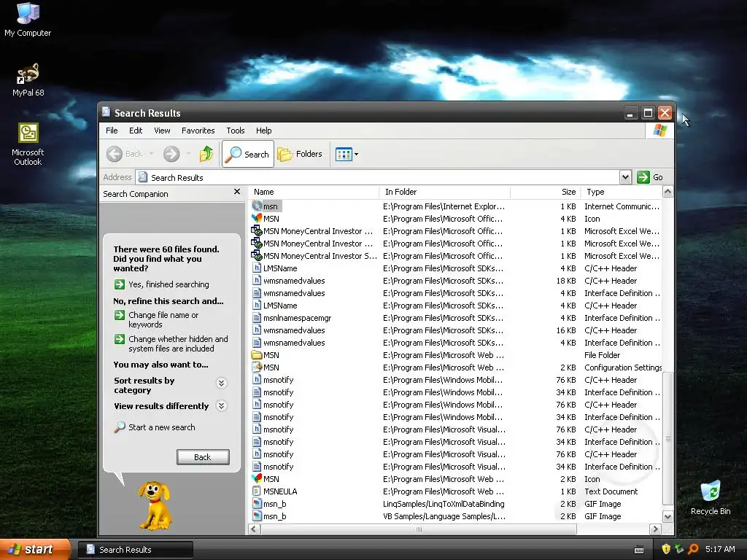Click the keyboard icon on taskbar
The height and width of the screenshot is (560, 747).
639,550
